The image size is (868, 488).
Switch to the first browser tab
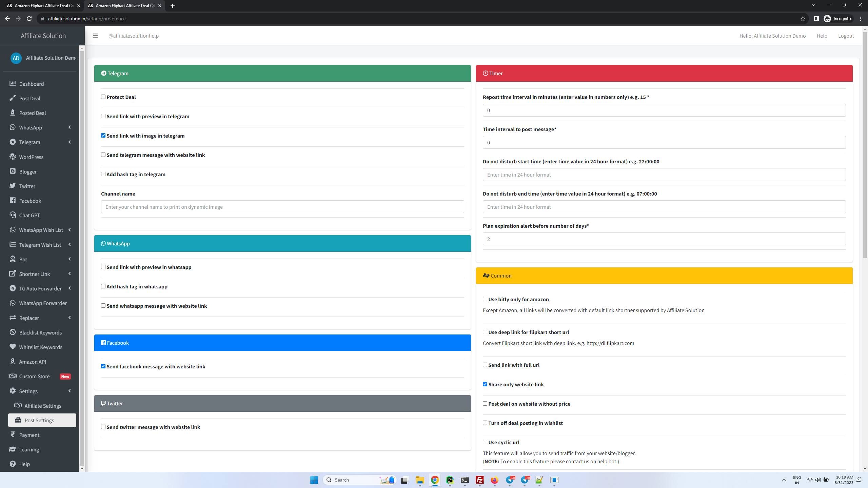point(41,6)
